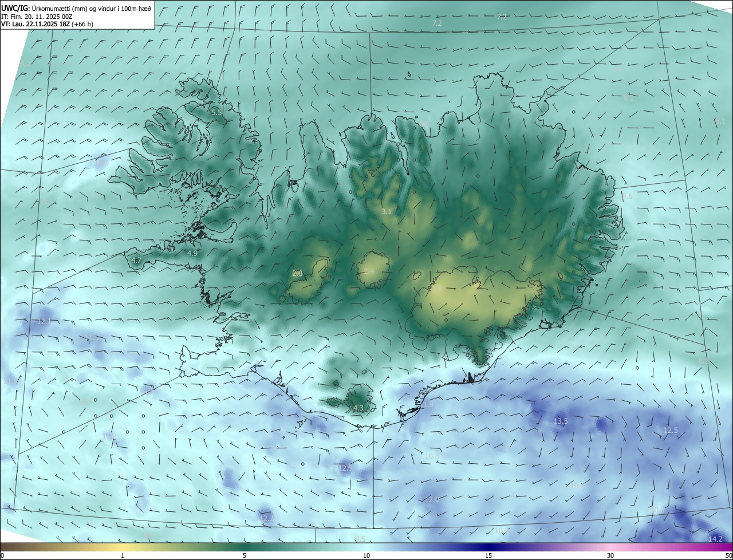Click the colorbar tick label 10
This screenshot has height=560, width=733.
click(366, 555)
